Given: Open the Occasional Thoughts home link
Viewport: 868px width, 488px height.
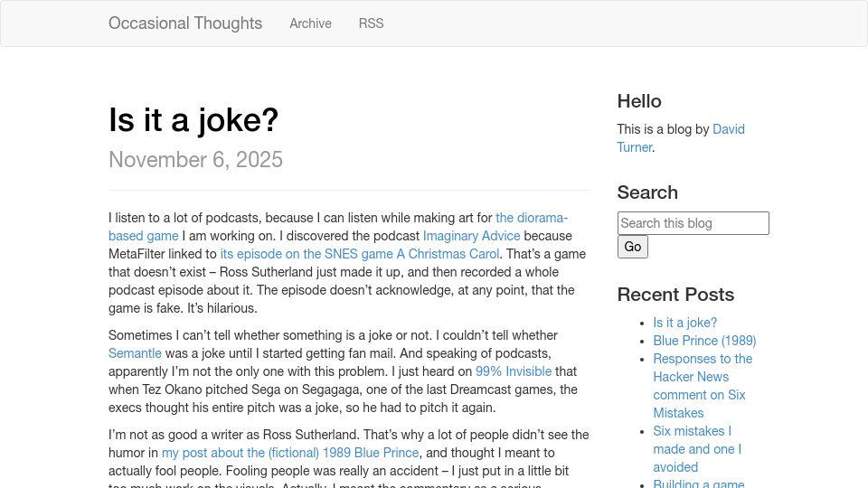Looking at the screenshot, I should pos(184,23).
